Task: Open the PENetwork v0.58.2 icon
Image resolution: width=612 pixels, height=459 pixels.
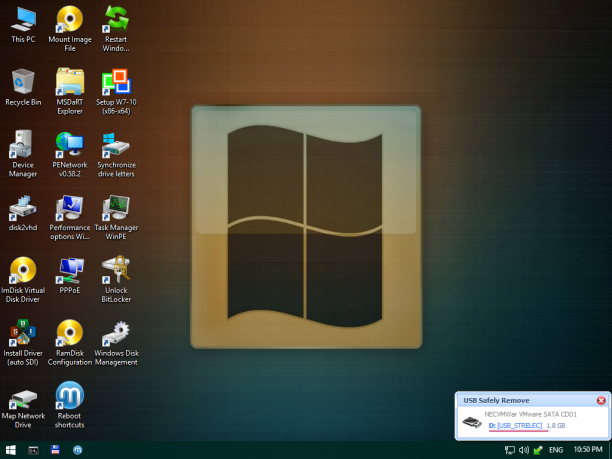Action: coord(70,154)
